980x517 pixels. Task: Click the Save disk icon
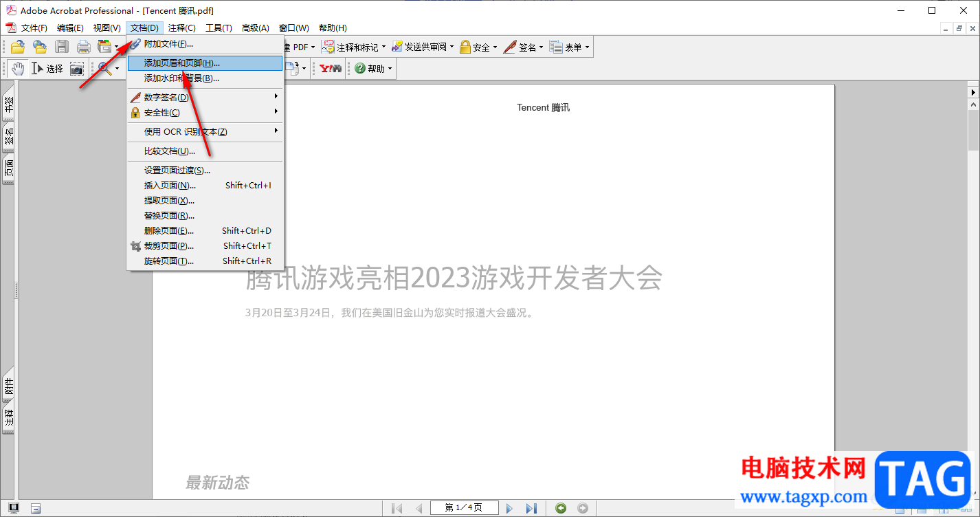pyautogui.click(x=62, y=47)
